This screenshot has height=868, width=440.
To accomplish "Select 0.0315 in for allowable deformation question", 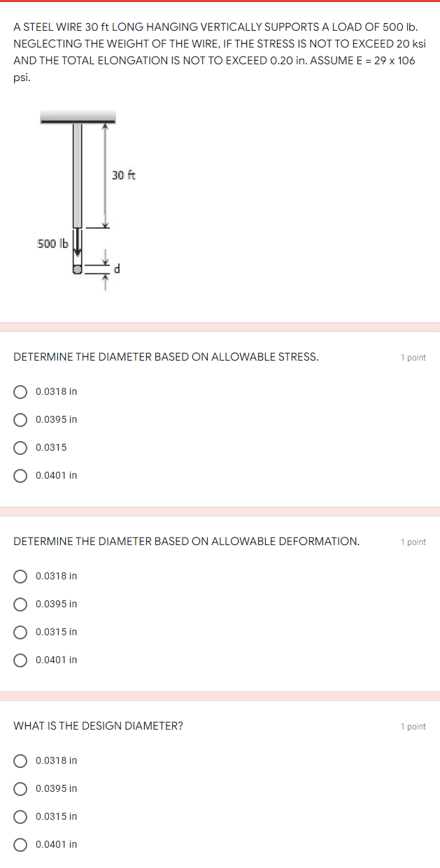I will tap(20, 632).
